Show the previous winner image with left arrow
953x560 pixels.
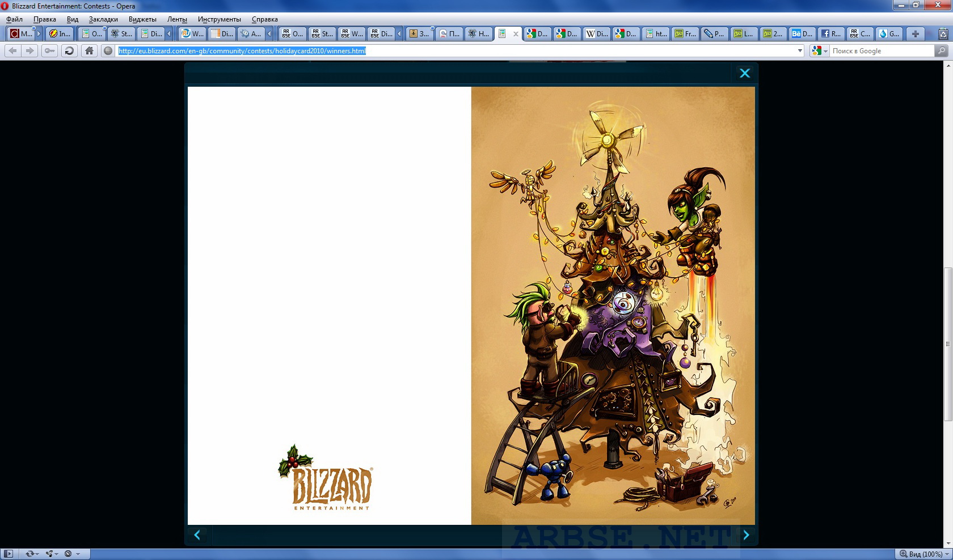tap(197, 535)
